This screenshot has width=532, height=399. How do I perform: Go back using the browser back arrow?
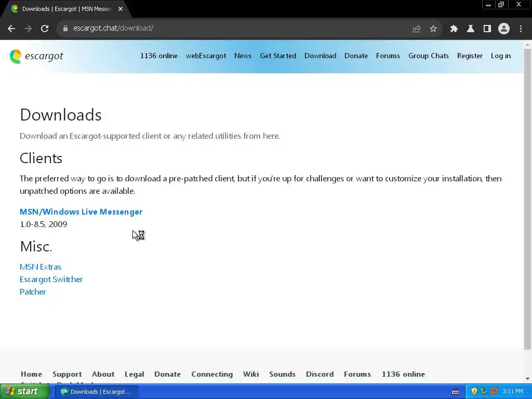click(x=11, y=29)
